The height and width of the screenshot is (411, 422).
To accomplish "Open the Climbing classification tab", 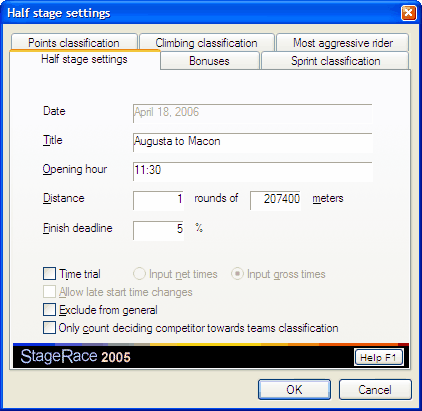I will click(207, 42).
